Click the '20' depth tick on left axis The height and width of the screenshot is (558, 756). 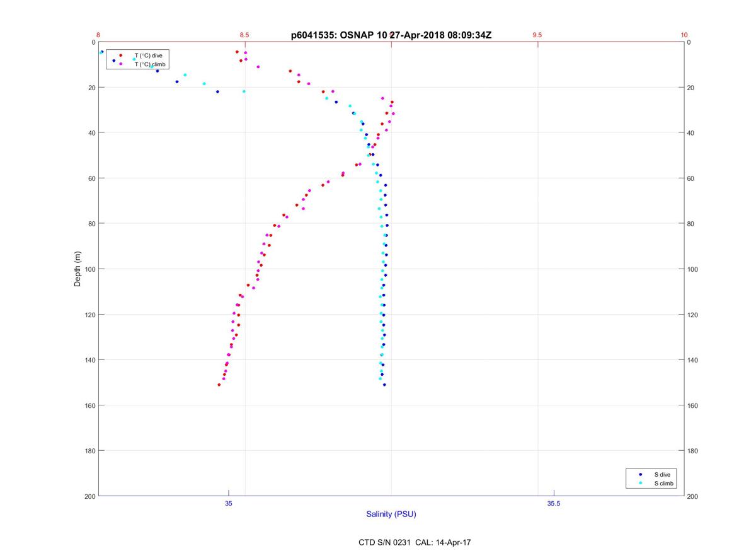[x=91, y=88]
